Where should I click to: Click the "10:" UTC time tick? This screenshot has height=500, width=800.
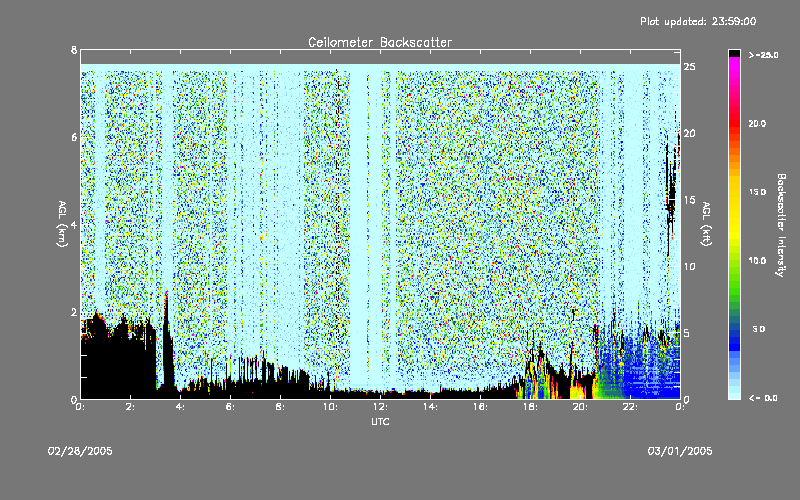331,407
